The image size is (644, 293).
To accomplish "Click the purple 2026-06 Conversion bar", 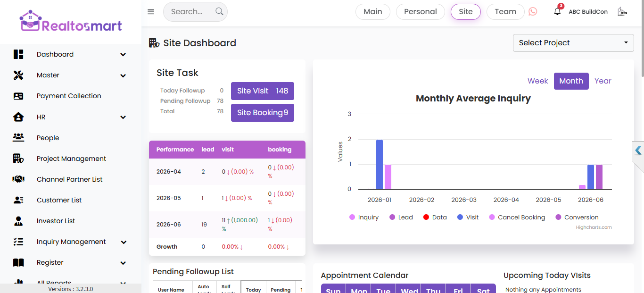I will pyautogui.click(x=599, y=177).
